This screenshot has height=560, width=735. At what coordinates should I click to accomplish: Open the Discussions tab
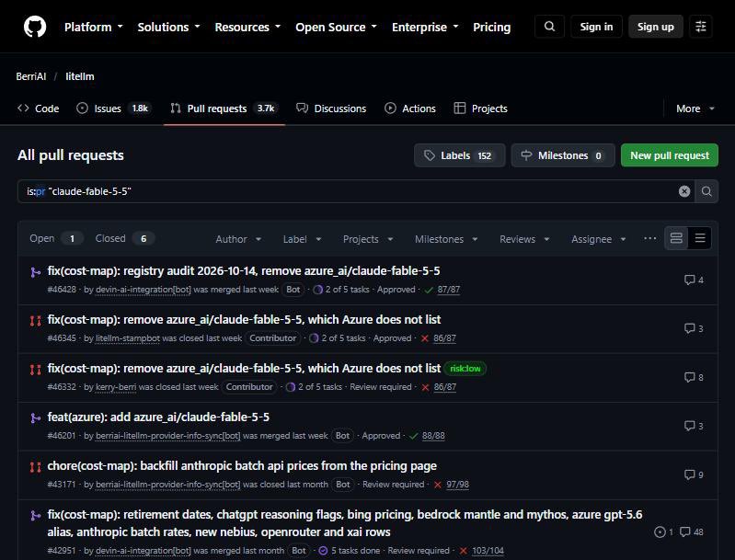(331, 109)
